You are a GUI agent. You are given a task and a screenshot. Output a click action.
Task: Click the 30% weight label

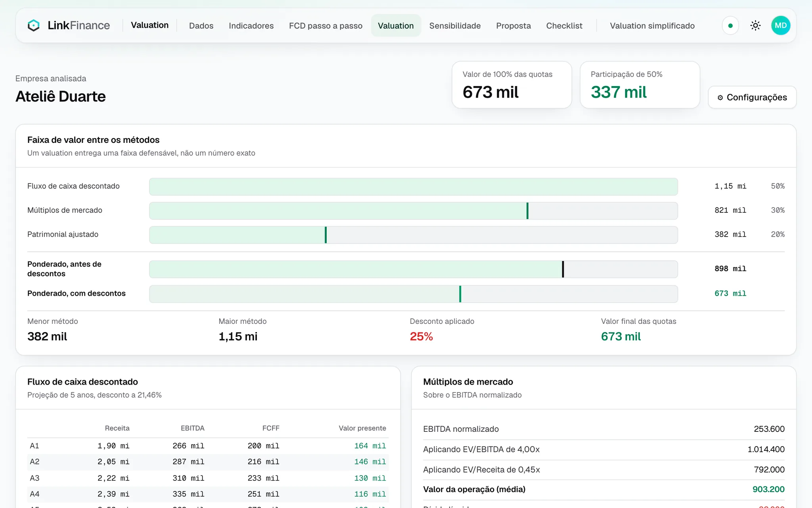778,210
